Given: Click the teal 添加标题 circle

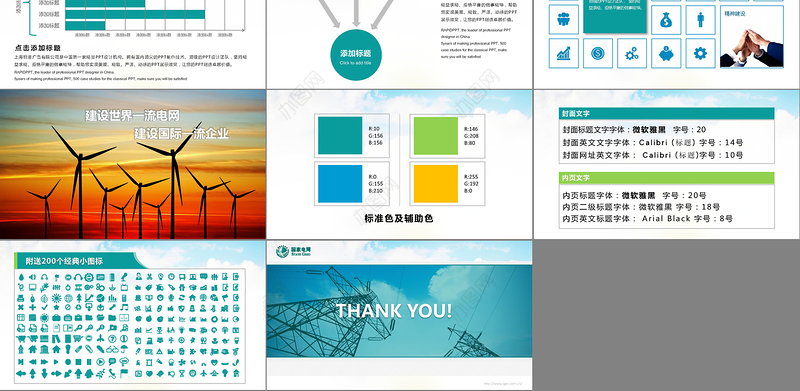Looking at the screenshot, I should pyautogui.click(x=356, y=55).
